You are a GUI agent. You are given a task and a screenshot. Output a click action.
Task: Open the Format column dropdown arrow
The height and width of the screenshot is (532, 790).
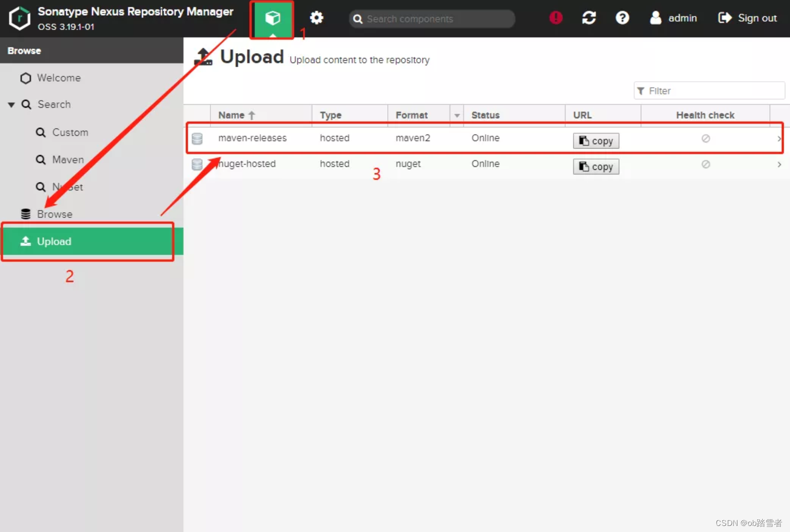(x=457, y=116)
